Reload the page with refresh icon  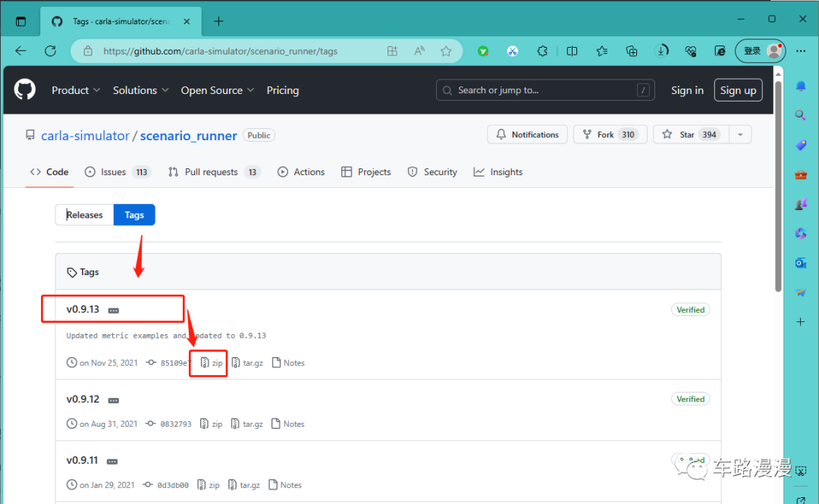[50, 51]
